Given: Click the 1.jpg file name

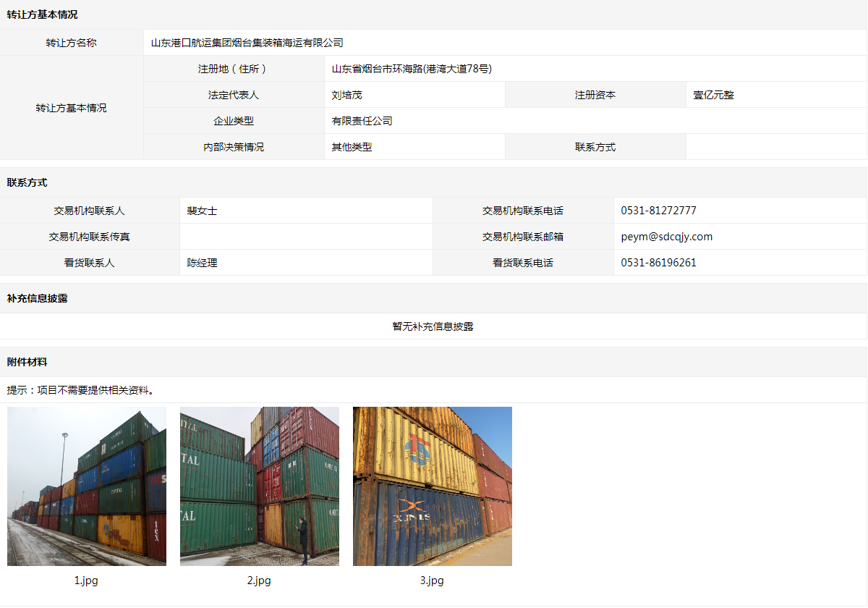Looking at the screenshot, I should 87,580.
